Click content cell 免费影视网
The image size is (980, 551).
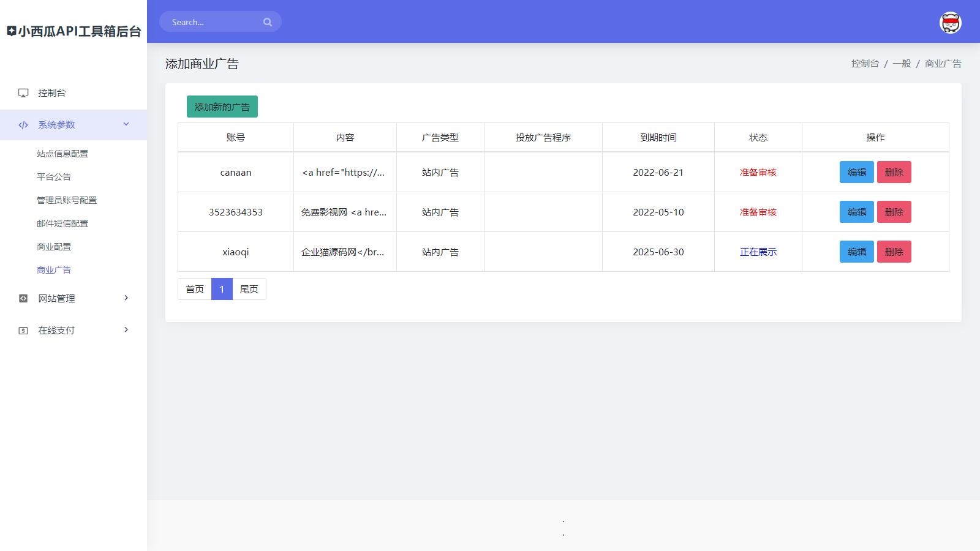point(345,212)
